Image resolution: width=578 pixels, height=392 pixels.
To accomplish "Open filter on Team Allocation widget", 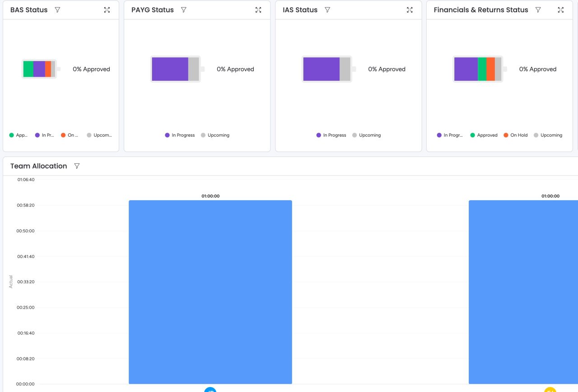I will point(77,166).
